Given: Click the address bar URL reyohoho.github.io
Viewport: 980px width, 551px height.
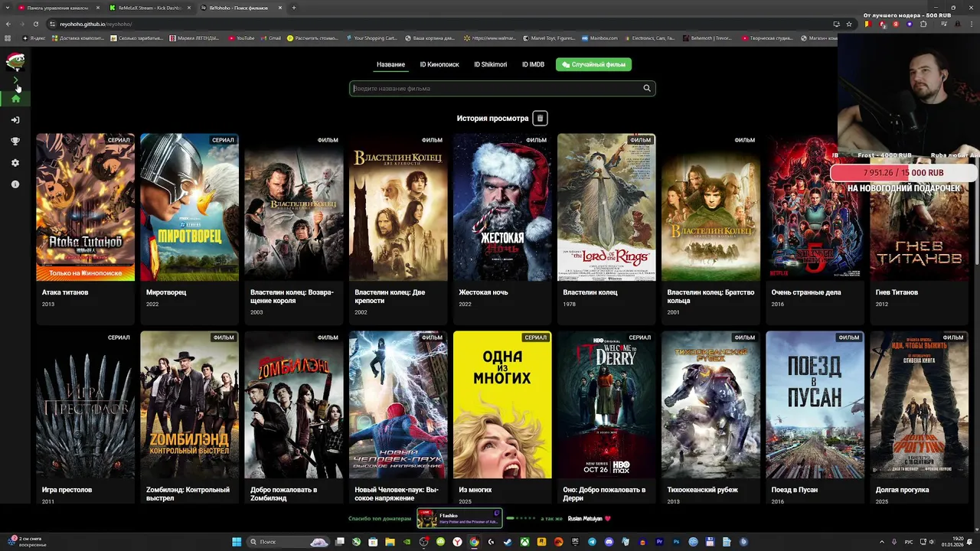Looking at the screenshot, I should click(x=96, y=24).
